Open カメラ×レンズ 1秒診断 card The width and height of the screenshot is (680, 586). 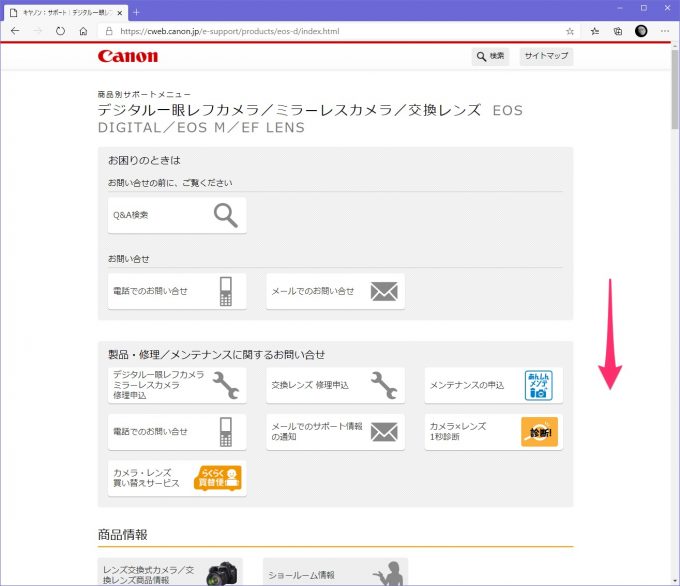pos(494,432)
